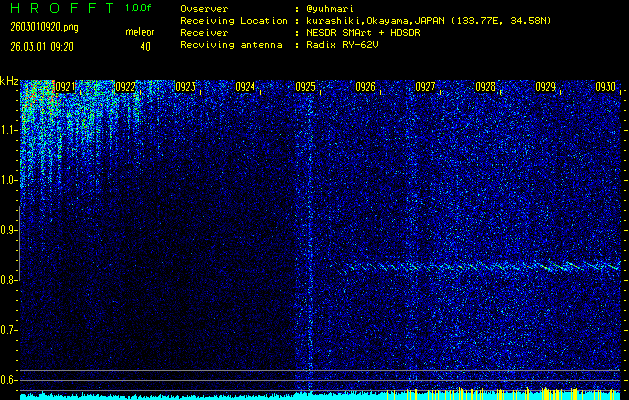Image resolution: width=629 pixels, height=400 pixels.
Task: Click the Ovserver field label
Action: point(204,9)
